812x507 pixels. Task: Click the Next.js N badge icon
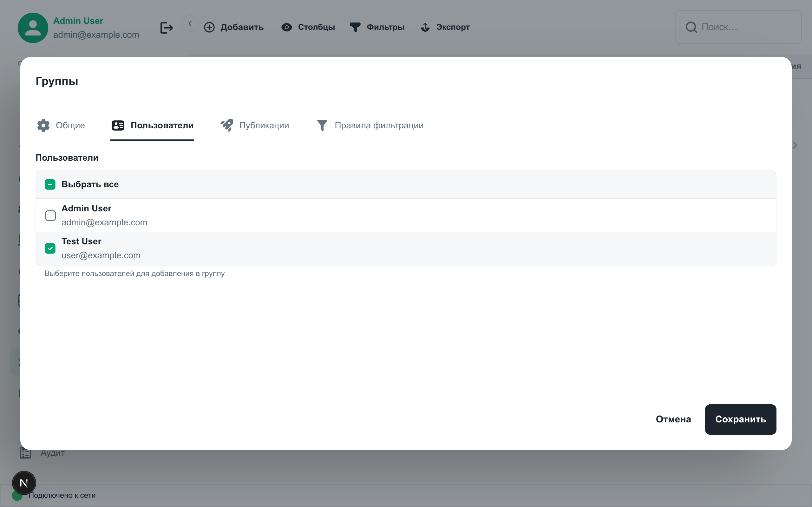24,483
